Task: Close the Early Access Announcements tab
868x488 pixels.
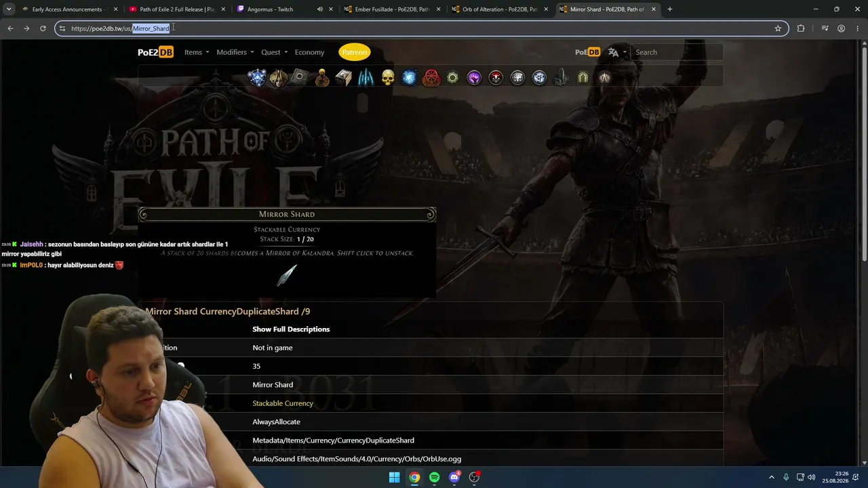Action: click(x=116, y=9)
